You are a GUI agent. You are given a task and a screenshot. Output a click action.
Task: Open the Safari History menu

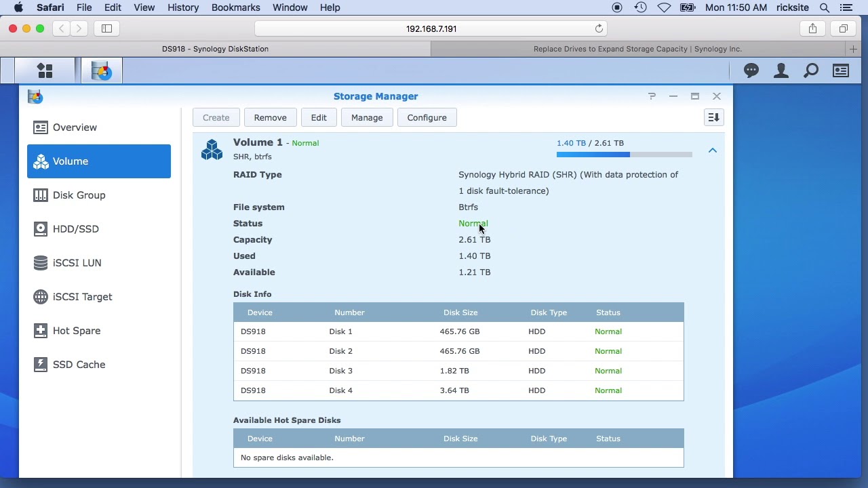[x=183, y=7]
